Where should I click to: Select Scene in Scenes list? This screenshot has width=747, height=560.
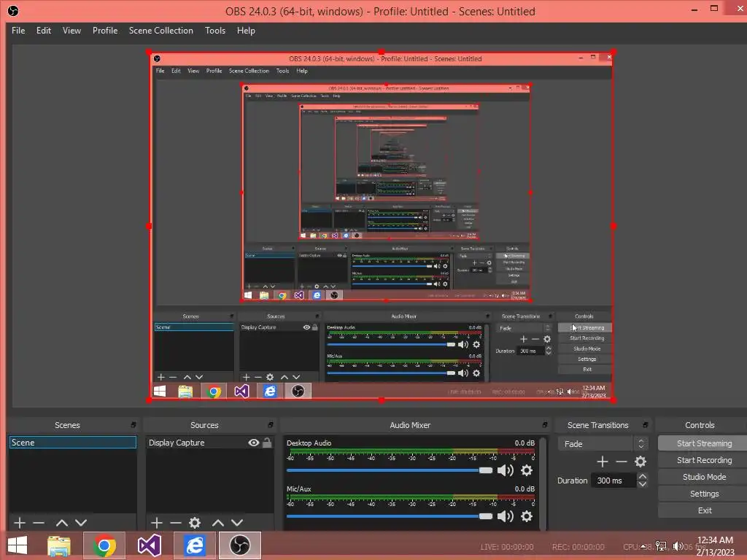pyautogui.click(x=72, y=443)
